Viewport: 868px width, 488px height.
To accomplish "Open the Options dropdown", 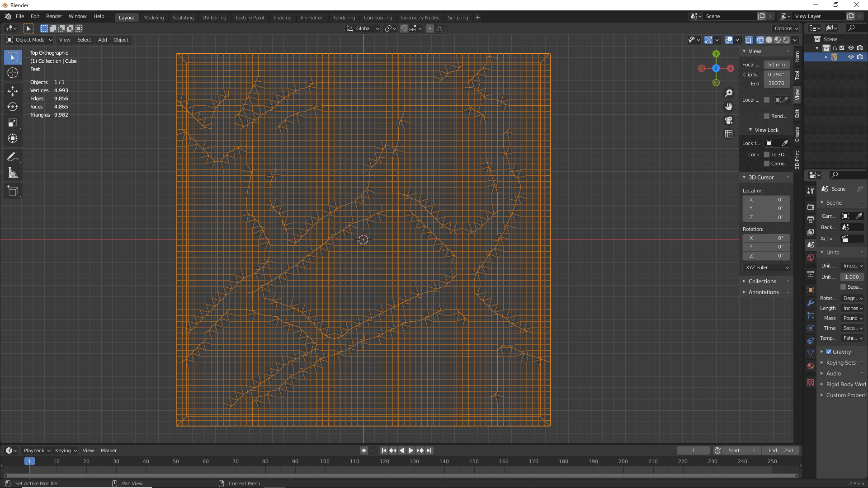I will 786,28.
